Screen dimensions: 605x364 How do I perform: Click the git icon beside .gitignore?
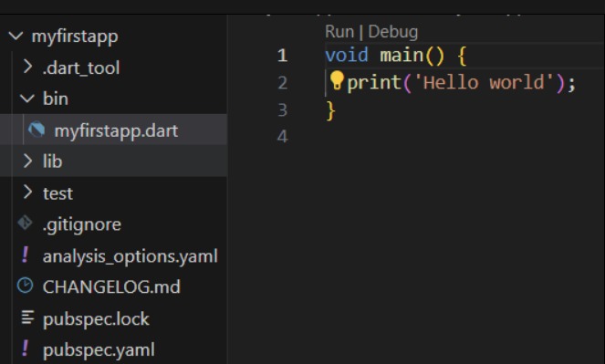click(x=25, y=223)
